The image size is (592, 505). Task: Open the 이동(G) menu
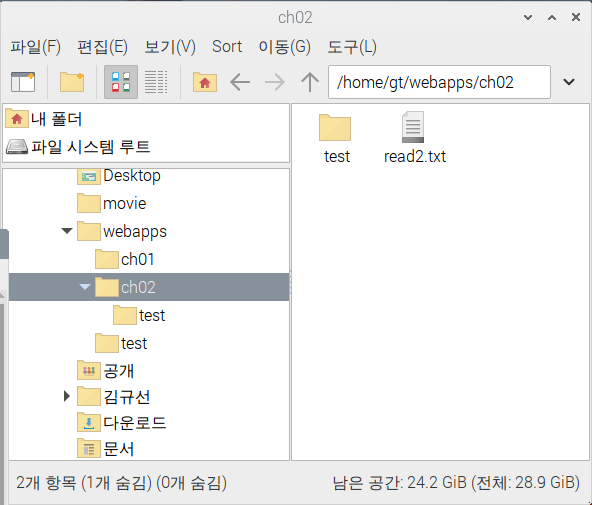(285, 47)
